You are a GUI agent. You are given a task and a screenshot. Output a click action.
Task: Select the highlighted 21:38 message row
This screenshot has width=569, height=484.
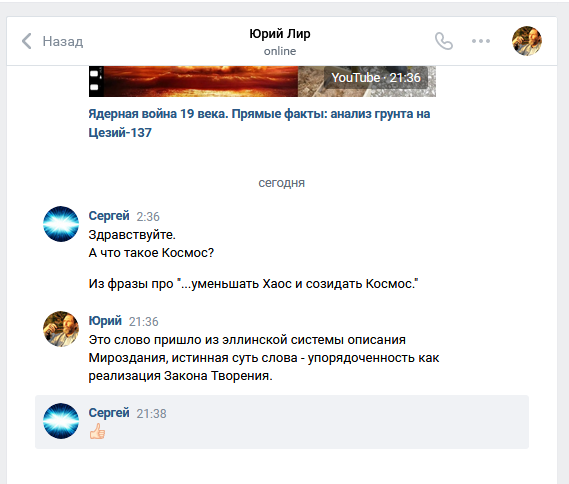click(282, 422)
